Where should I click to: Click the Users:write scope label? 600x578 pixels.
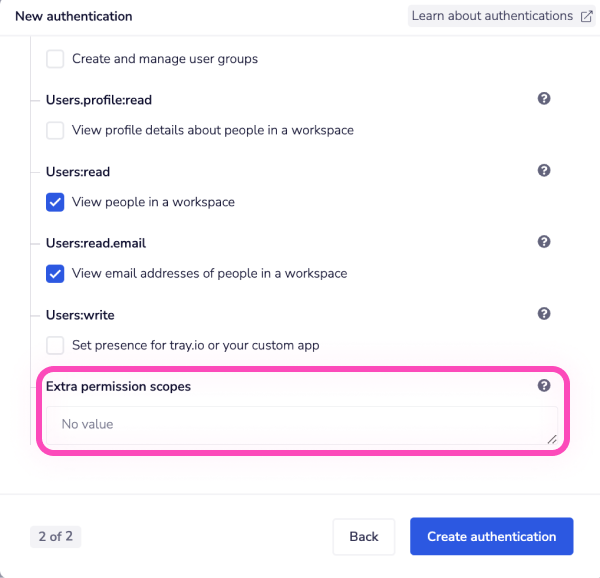coord(80,315)
